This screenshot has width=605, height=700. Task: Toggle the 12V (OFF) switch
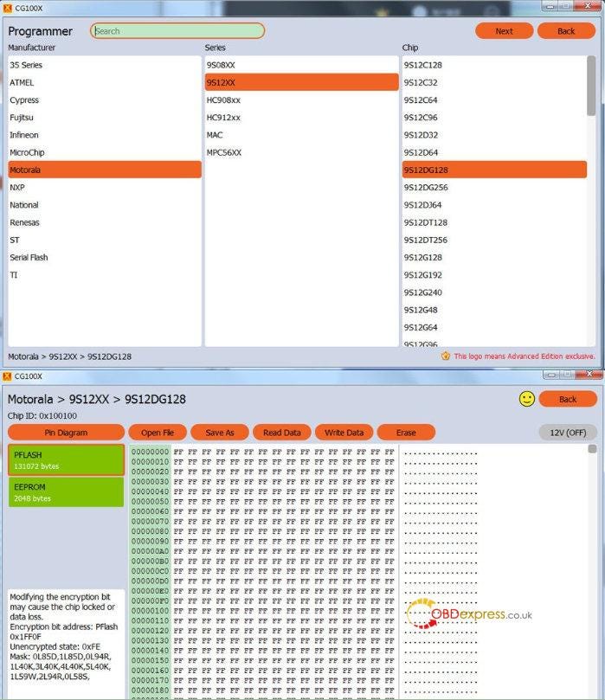coord(568,433)
